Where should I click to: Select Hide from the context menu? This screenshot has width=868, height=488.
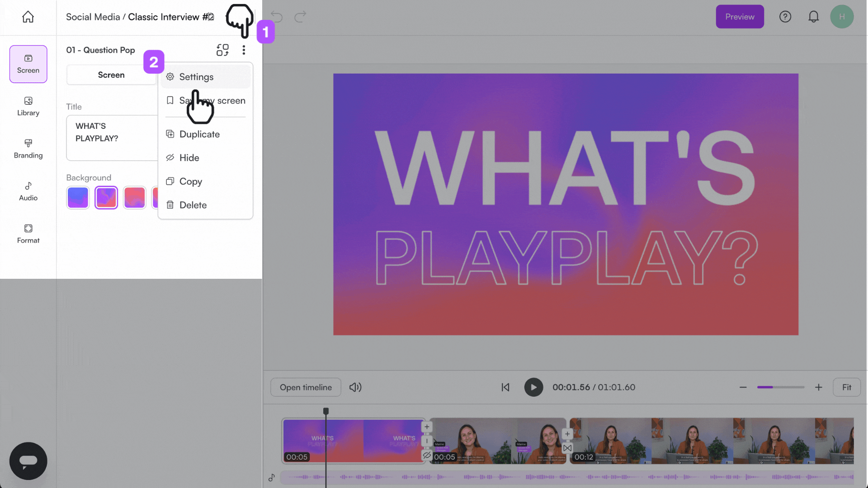click(x=189, y=157)
